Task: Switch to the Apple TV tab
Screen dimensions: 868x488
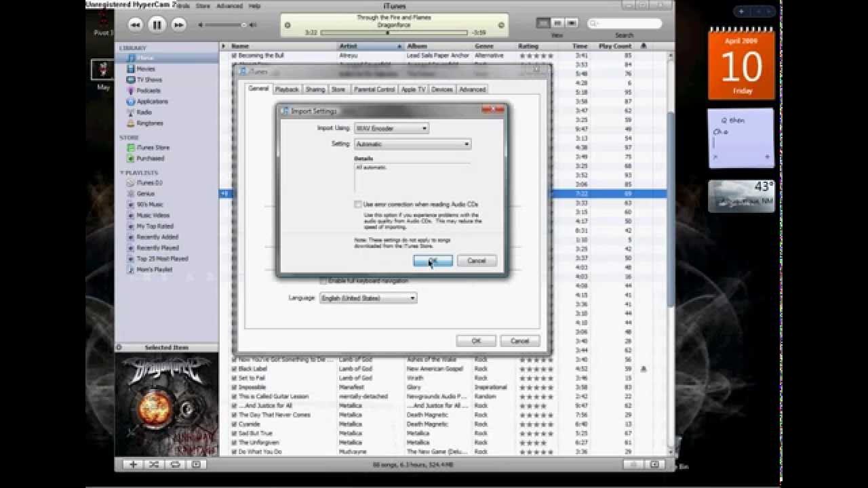Action: (x=413, y=89)
